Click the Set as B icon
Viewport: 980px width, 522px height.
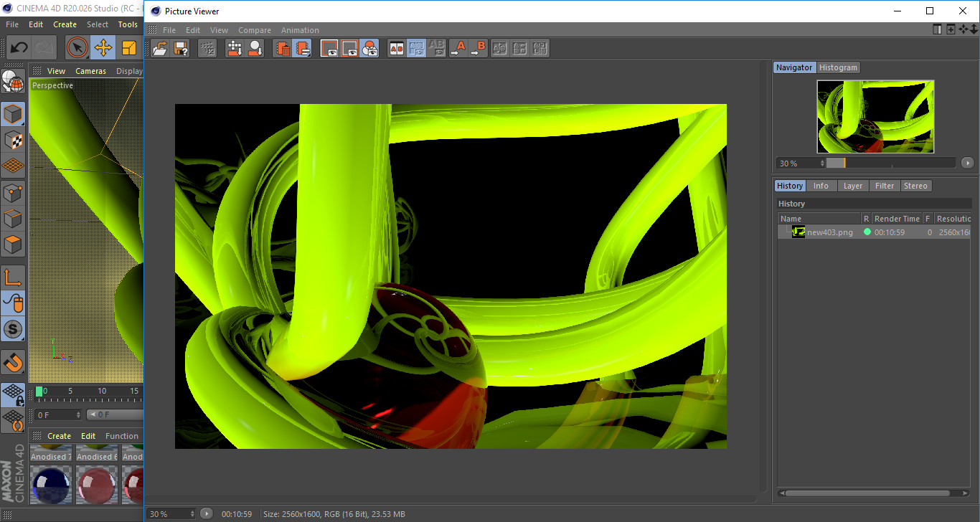pyautogui.click(x=478, y=48)
